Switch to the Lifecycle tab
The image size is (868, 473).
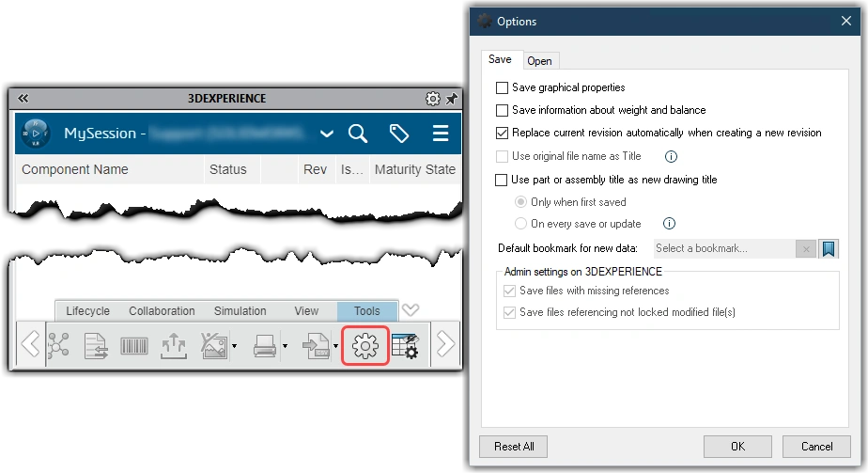click(88, 311)
